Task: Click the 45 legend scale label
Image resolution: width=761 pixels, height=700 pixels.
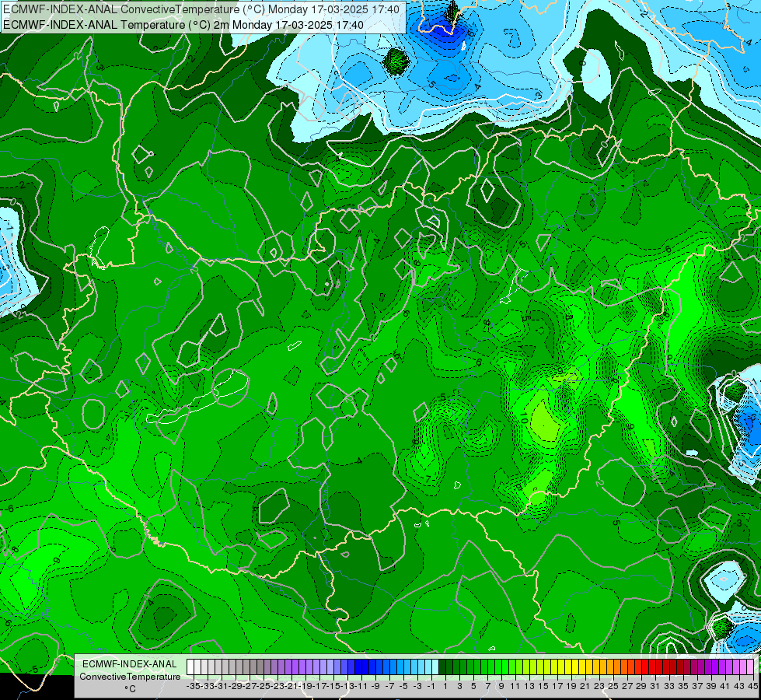Action: (752, 686)
